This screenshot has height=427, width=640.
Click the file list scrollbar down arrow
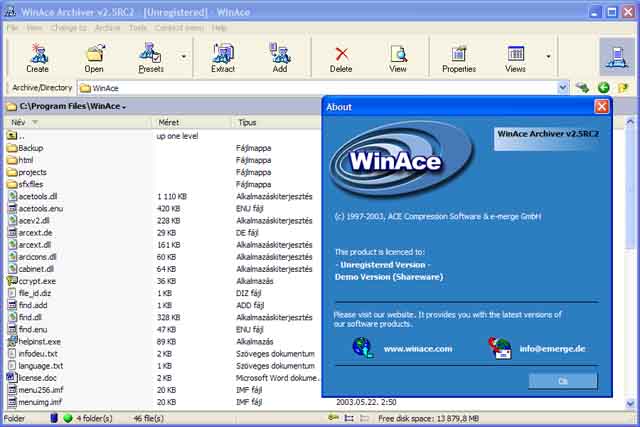click(630, 403)
